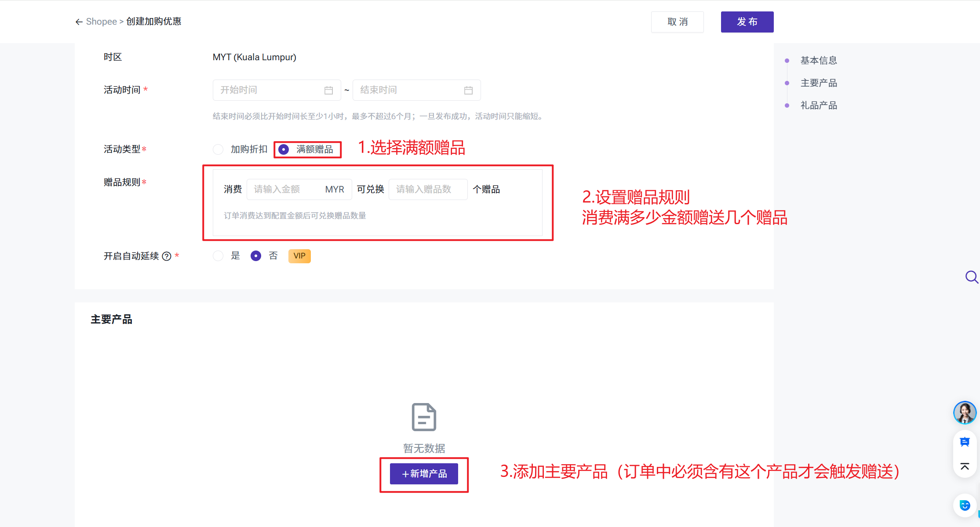
Task: Click the blue chat message icon
Action: pos(965,442)
